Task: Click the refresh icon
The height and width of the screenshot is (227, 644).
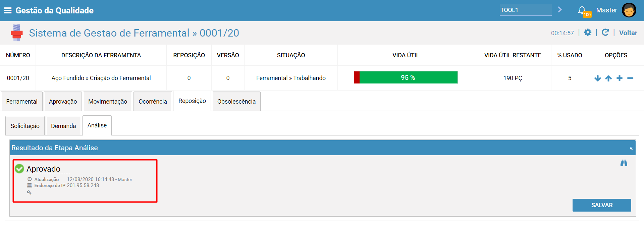Action: point(605,33)
